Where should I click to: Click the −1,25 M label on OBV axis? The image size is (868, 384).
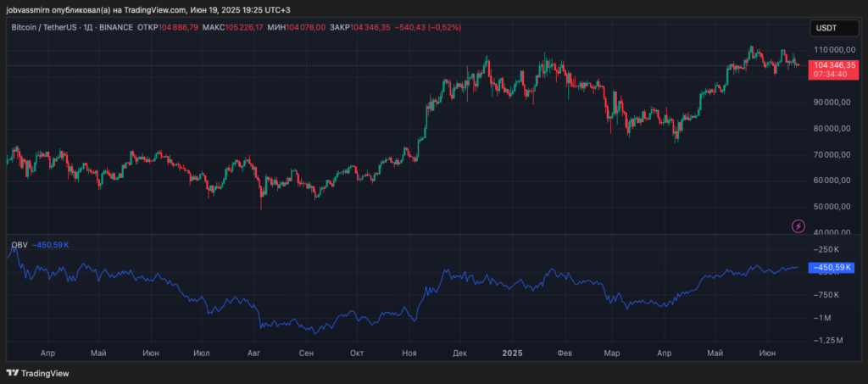click(827, 339)
